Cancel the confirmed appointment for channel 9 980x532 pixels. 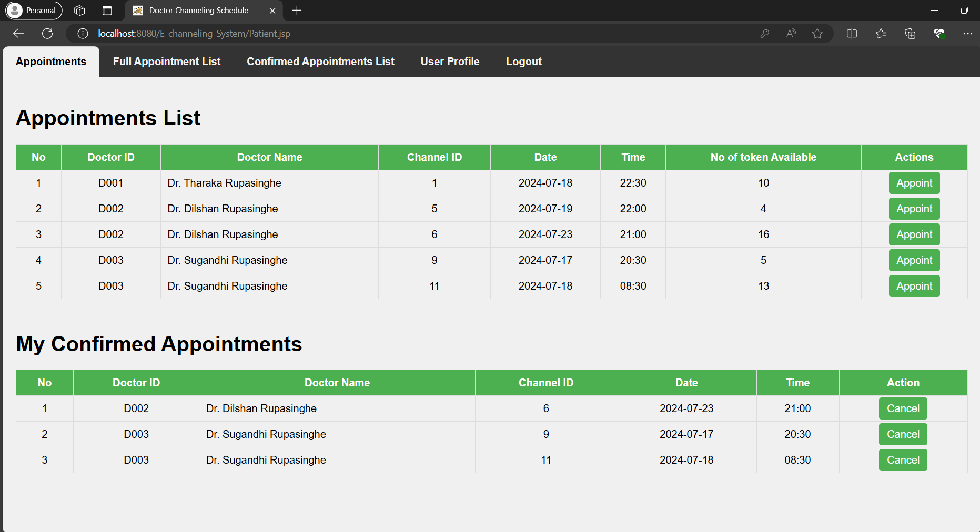pyautogui.click(x=903, y=434)
